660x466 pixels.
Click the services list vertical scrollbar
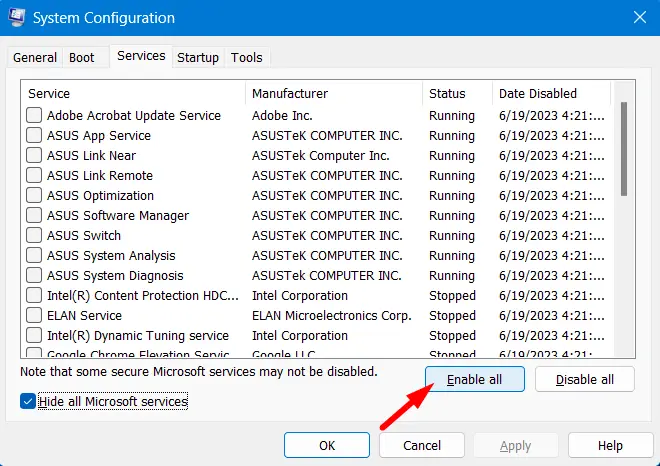point(624,150)
